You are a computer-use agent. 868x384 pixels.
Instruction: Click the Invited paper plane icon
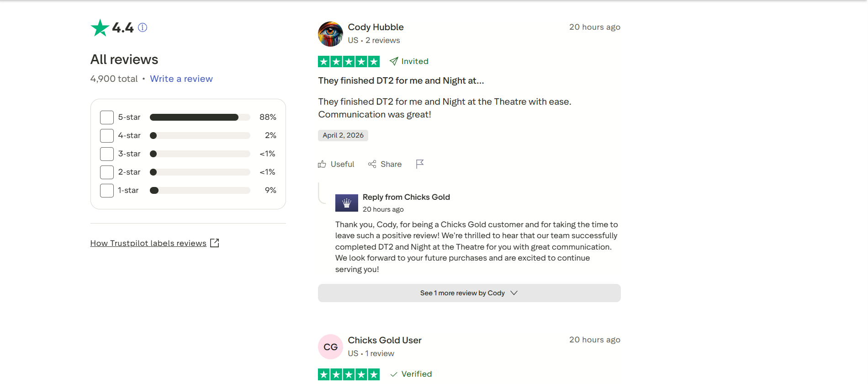(x=394, y=61)
